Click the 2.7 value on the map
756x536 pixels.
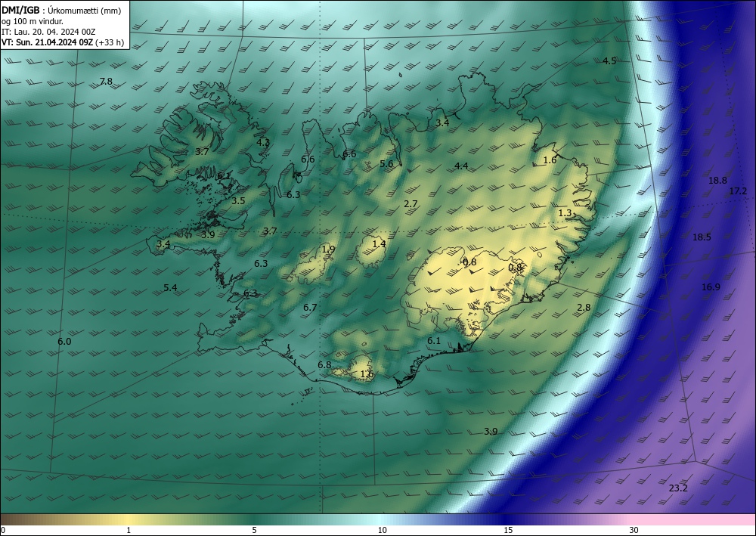411,204
